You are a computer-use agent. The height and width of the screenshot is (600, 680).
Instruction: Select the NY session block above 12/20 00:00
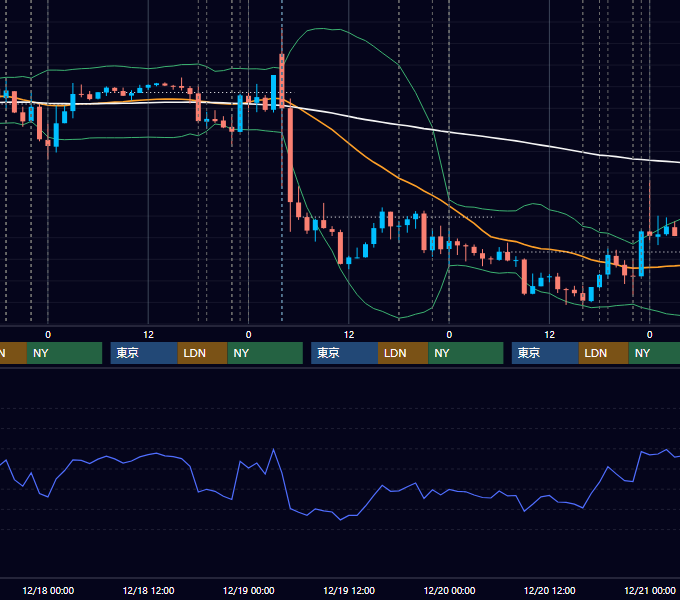[x=466, y=353]
